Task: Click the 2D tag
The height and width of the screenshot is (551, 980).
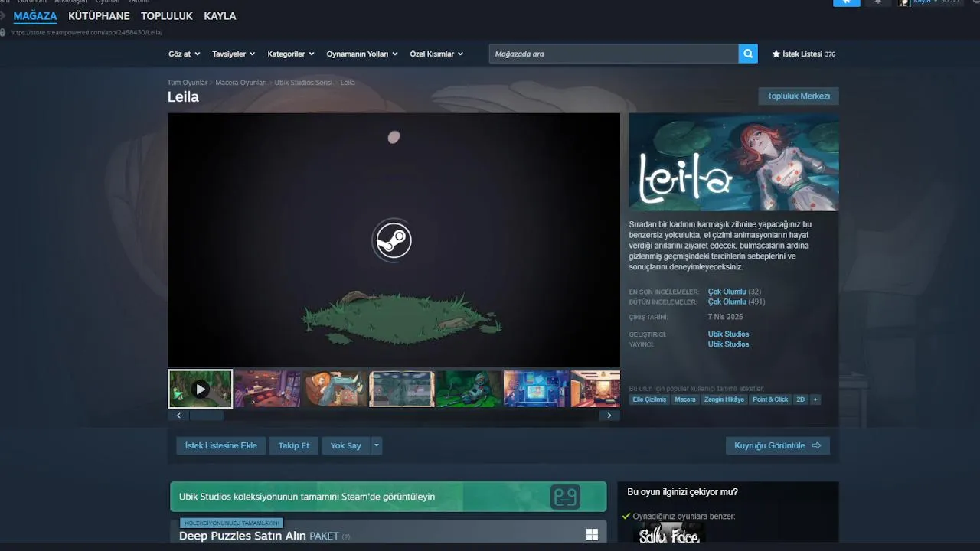Action: click(801, 399)
